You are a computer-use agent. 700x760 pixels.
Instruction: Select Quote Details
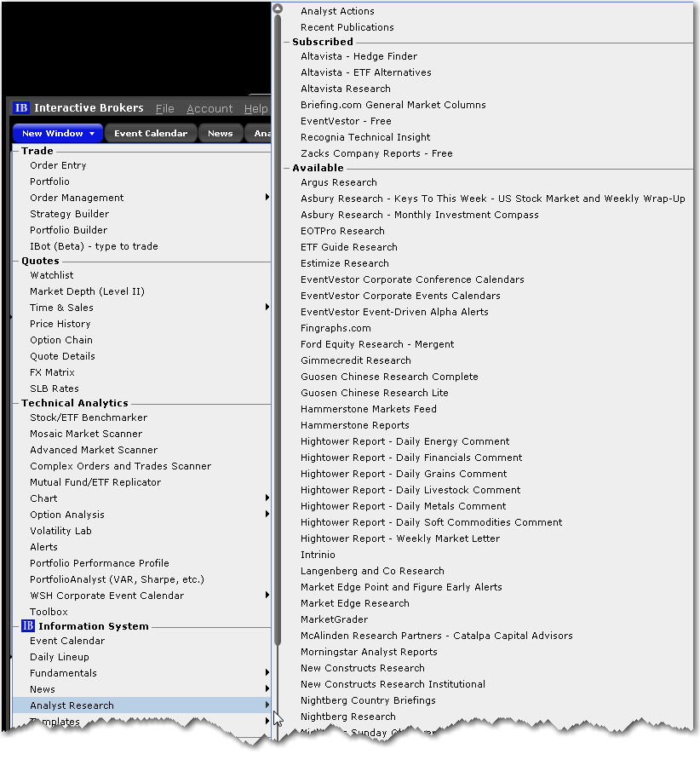click(62, 356)
